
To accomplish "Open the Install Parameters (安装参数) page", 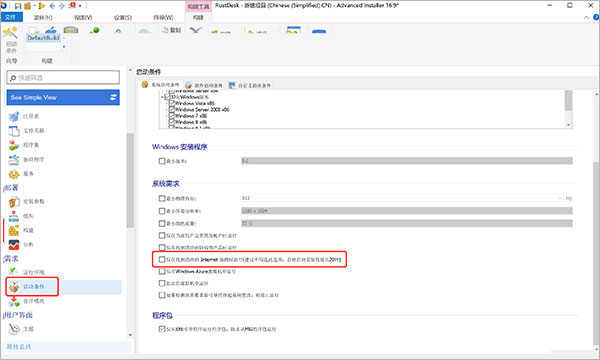I will pos(26,201).
